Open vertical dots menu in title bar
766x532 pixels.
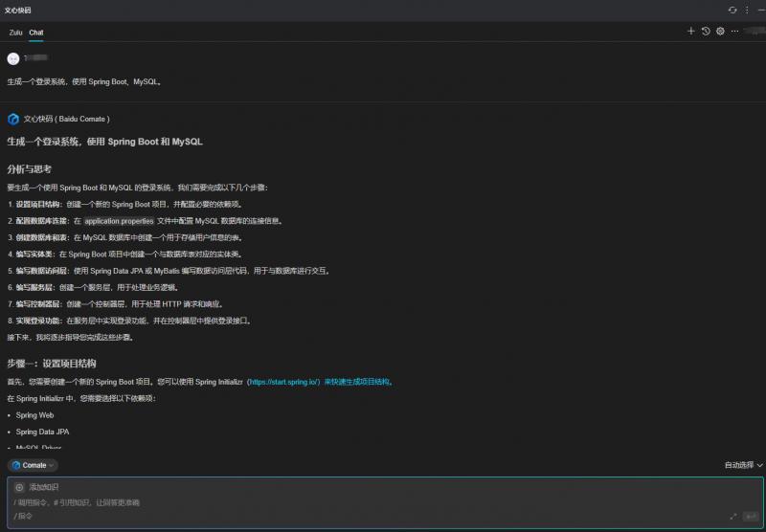coord(747,10)
